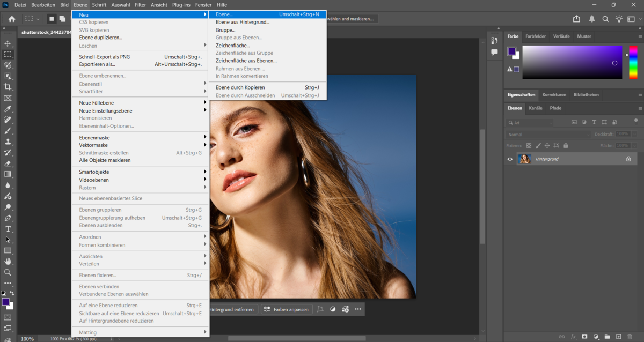
Task: Create a new layer from the Layers panel
Action: pyautogui.click(x=619, y=337)
